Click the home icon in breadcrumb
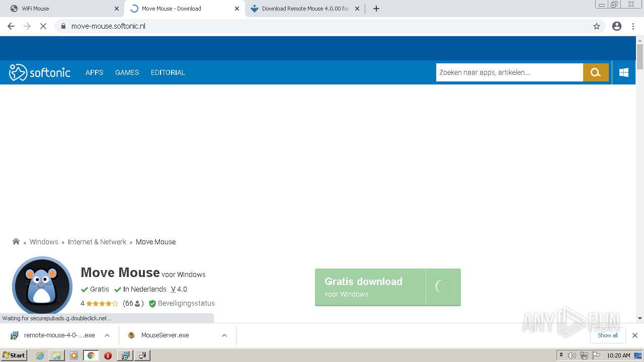Screen dimensions: 644x362 point(16,242)
